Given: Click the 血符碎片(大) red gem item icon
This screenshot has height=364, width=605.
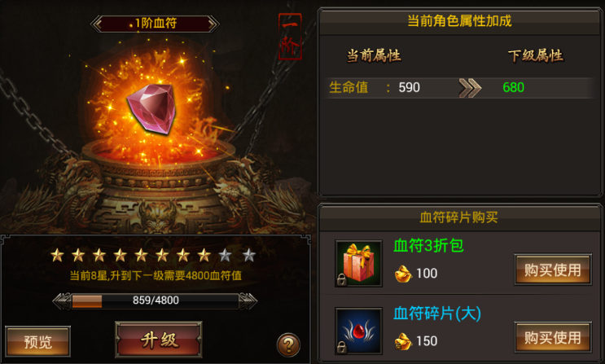Looking at the screenshot, I should click(x=358, y=331).
